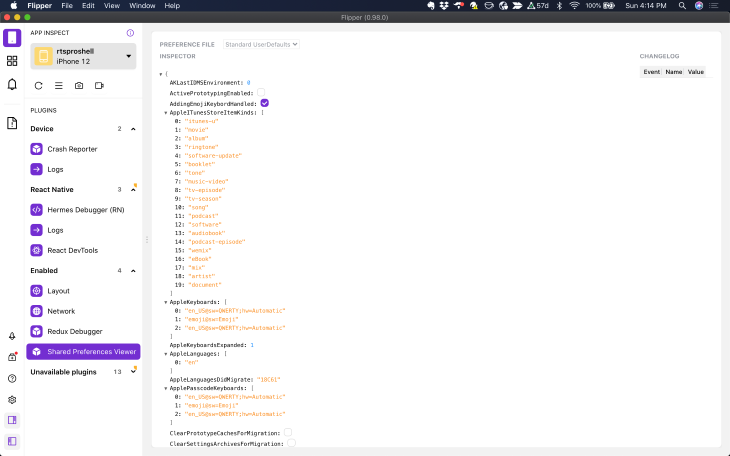730x456 pixels.
Task: Open the Redux Debugger plugin
Action: click(x=75, y=331)
